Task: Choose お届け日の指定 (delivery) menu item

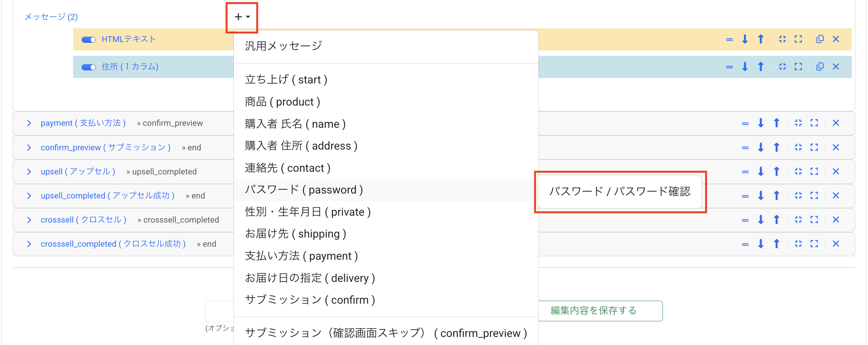Action: (x=386, y=278)
